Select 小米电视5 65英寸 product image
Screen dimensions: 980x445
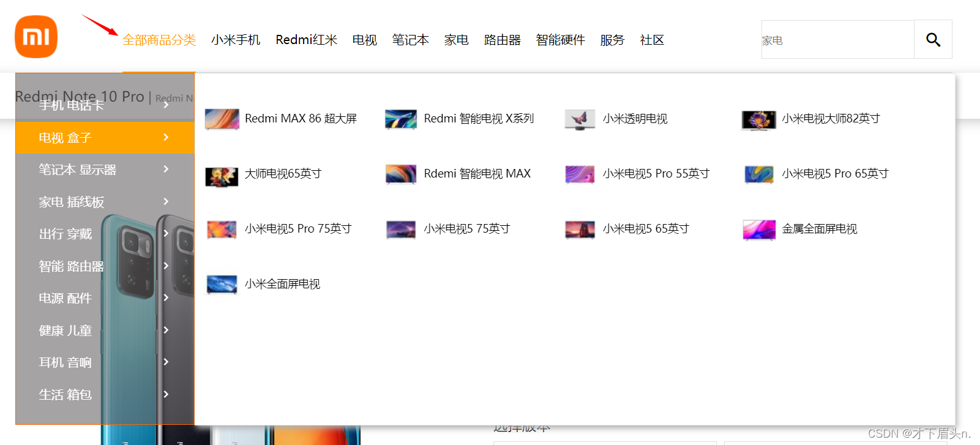click(x=580, y=229)
